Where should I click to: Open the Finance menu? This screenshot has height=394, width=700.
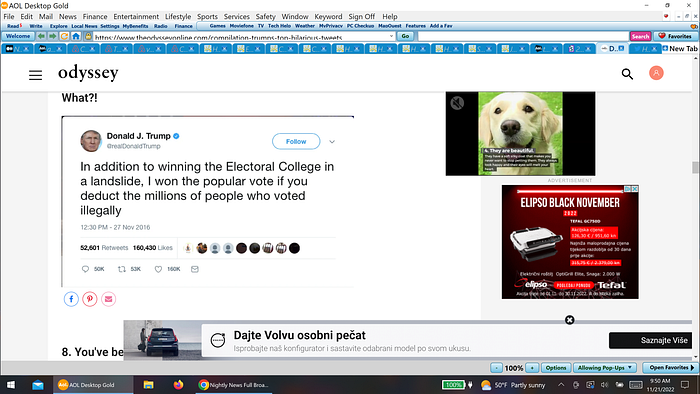point(95,17)
